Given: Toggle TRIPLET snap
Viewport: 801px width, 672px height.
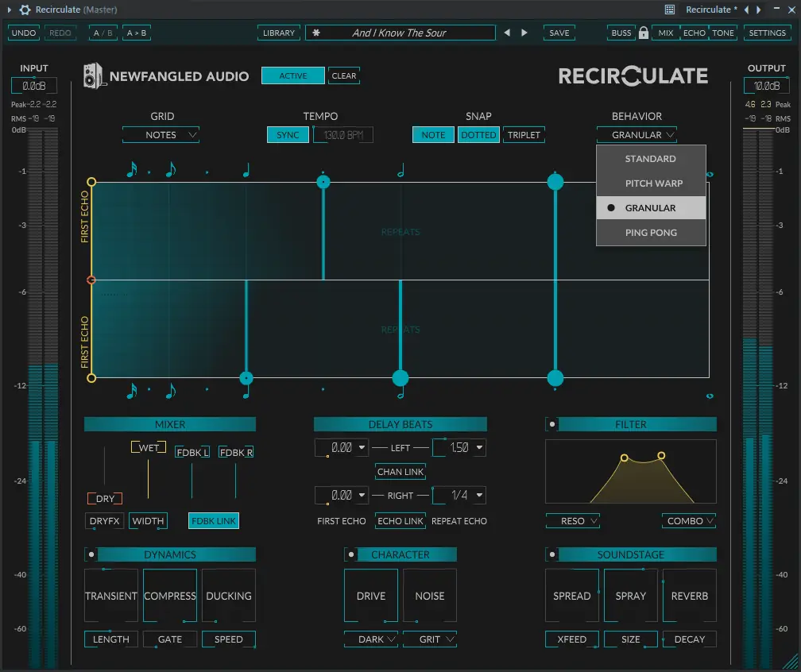Looking at the screenshot, I should pos(524,135).
